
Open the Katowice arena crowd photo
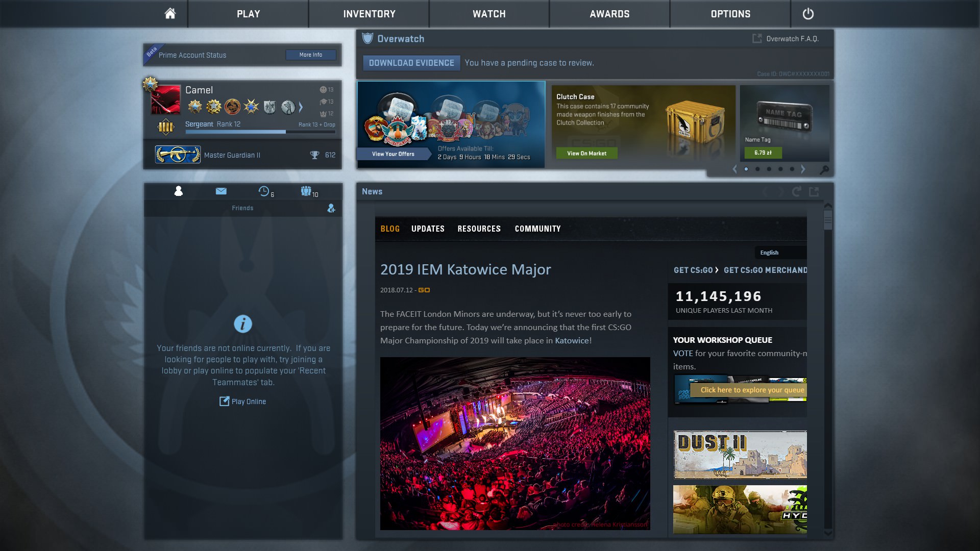tap(515, 443)
